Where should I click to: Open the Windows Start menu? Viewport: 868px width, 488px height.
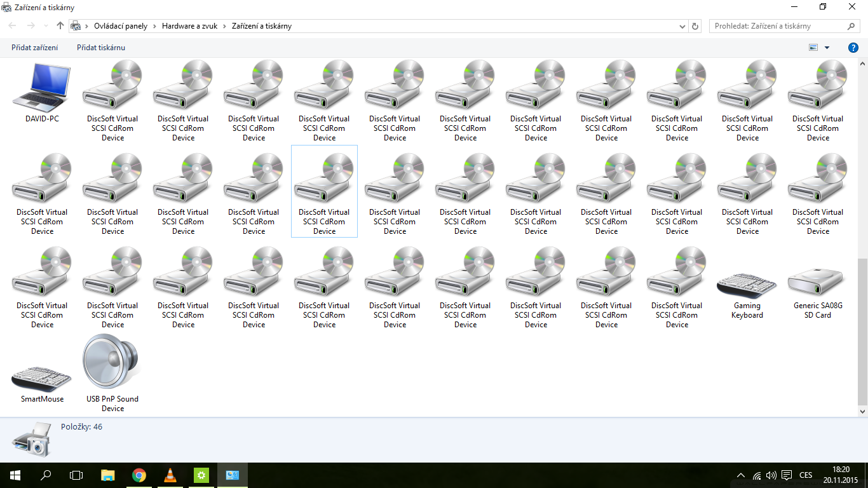[15, 475]
